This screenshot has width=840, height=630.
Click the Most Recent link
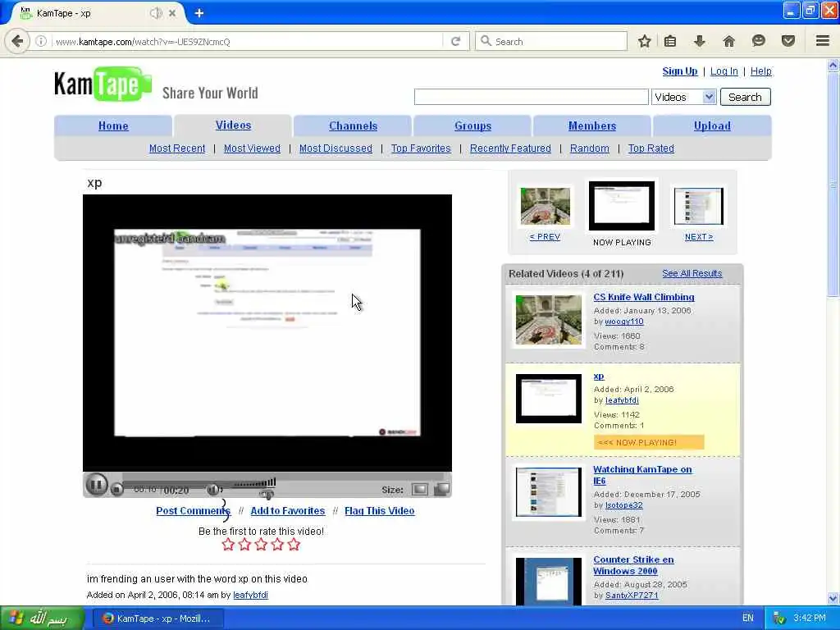point(177,148)
